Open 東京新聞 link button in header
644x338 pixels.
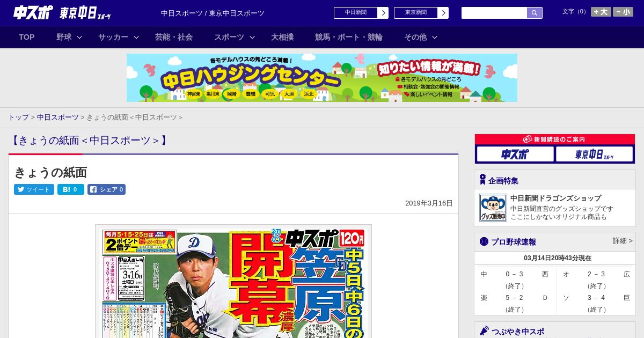(416, 13)
